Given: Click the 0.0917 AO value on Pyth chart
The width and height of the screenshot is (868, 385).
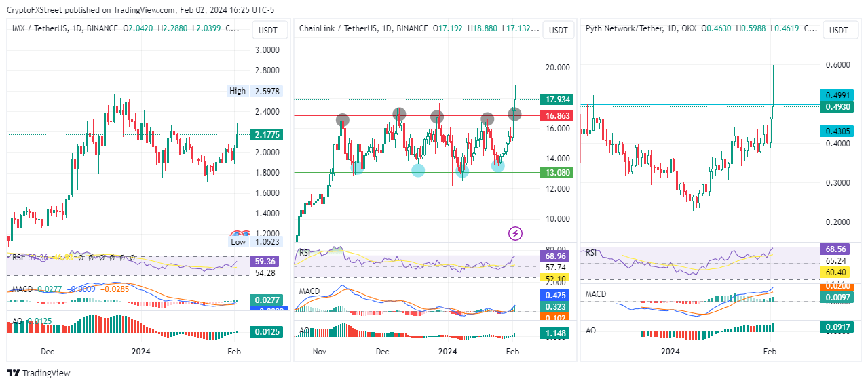Looking at the screenshot, I should pyautogui.click(x=837, y=327).
